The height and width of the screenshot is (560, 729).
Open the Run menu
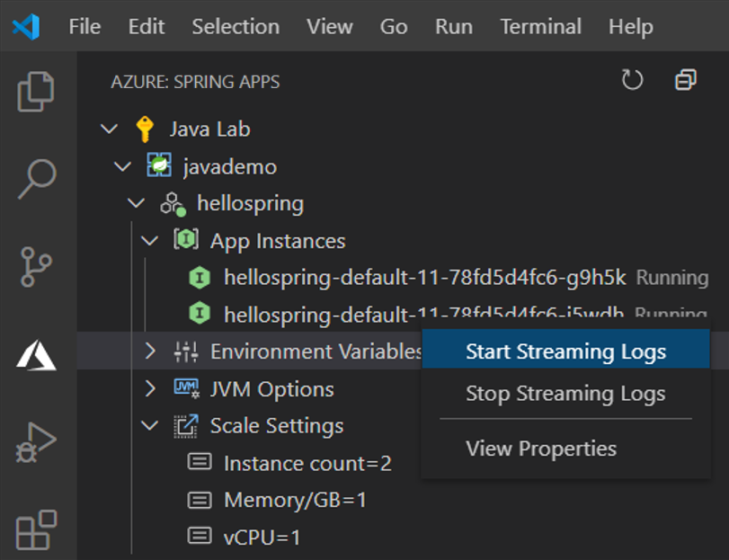pyautogui.click(x=453, y=27)
